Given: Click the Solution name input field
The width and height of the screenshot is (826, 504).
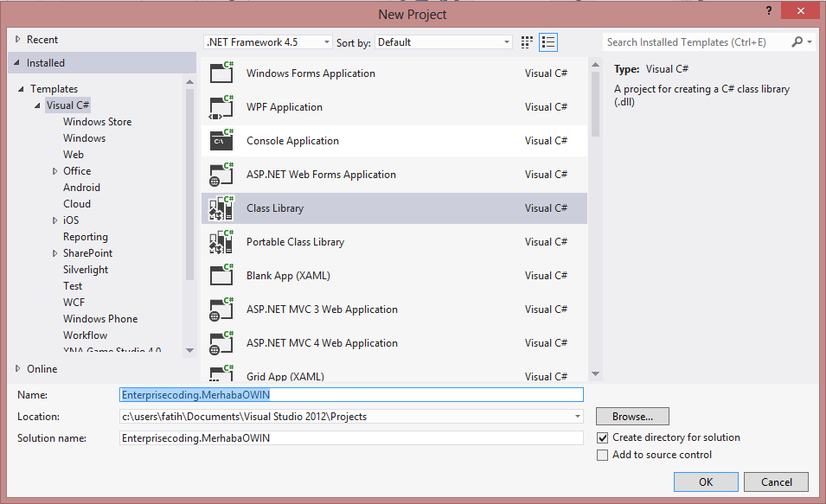Looking at the screenshot, I should coord(351,438).
